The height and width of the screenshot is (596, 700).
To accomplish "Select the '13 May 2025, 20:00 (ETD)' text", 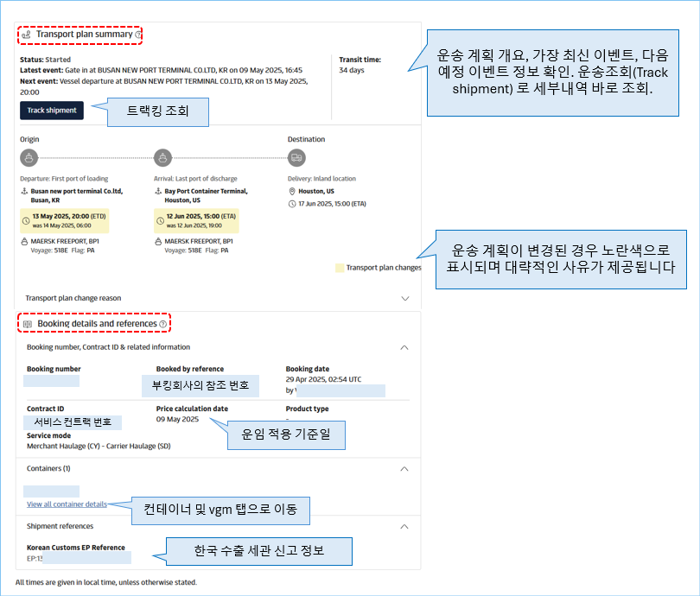I will 69,216.
